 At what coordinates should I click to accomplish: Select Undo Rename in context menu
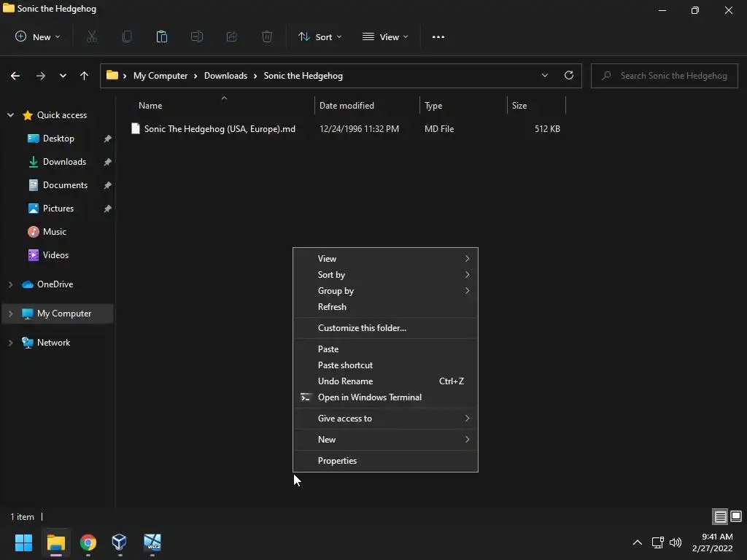tap(385, 381)
